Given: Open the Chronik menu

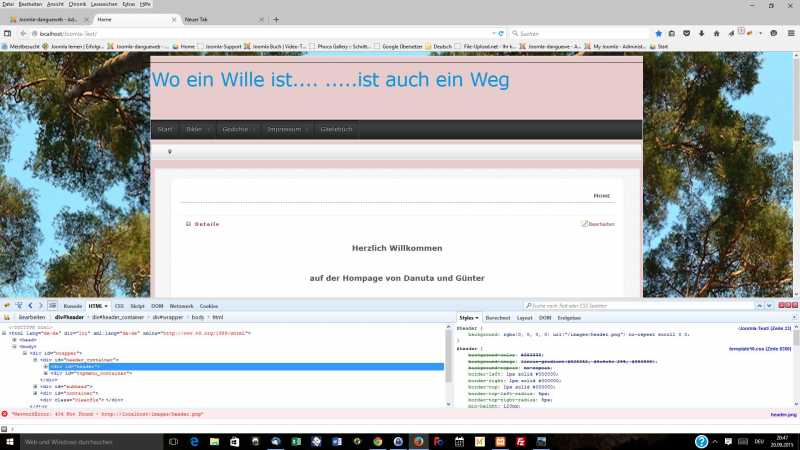Looking at the screenshot, I should [78, 4].
